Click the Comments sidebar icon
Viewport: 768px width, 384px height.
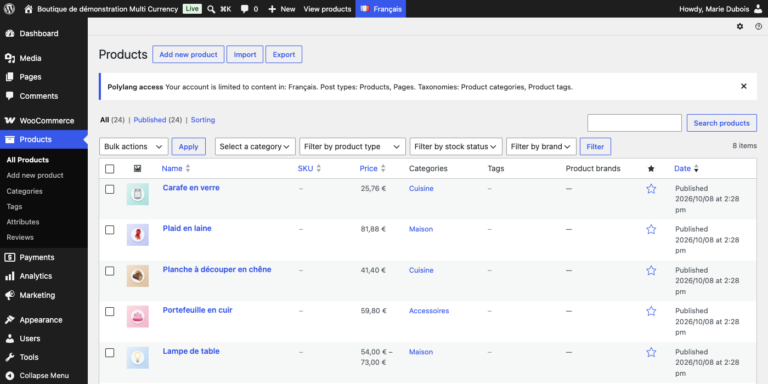pos(9,96)
